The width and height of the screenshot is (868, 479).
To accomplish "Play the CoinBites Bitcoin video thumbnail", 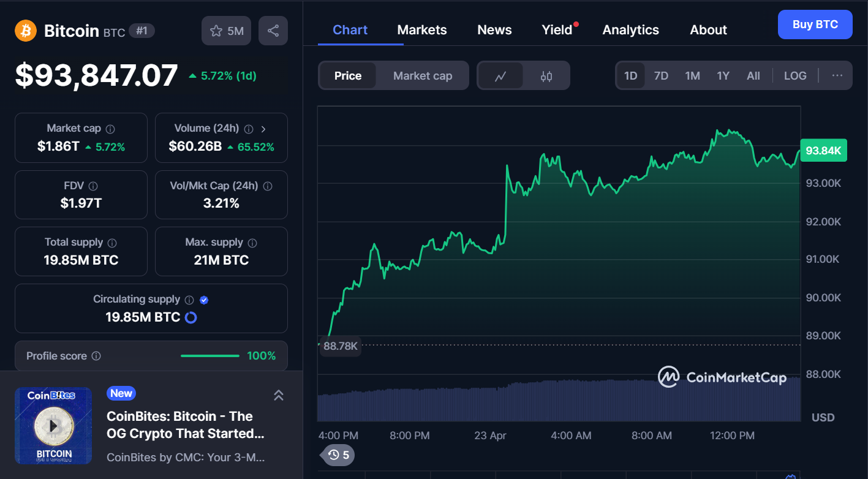I will [x=53, y=425].
